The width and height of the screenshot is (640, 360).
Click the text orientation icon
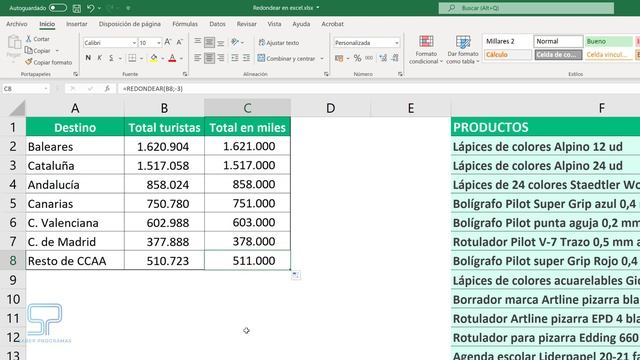[x=235, y=42]
